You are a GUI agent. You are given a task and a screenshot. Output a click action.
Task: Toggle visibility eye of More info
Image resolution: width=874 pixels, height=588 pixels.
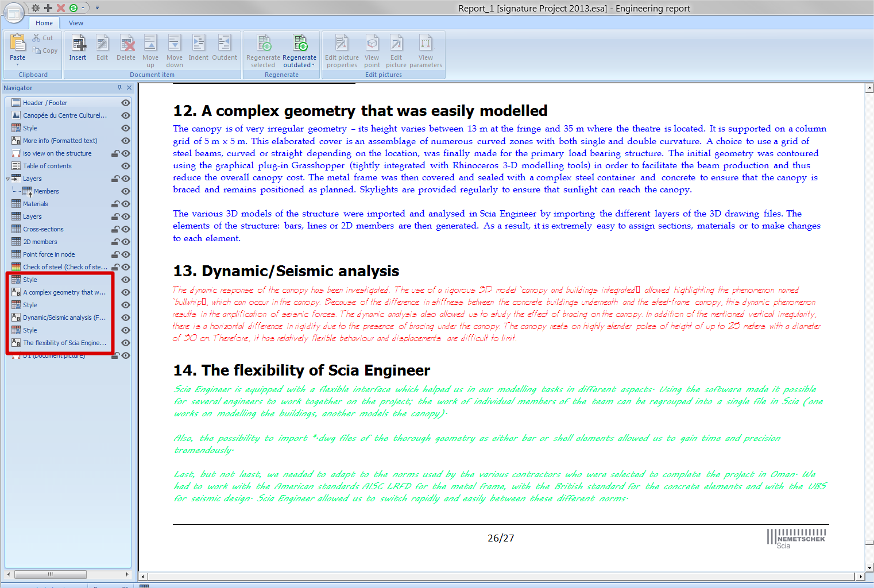(126, 141)
